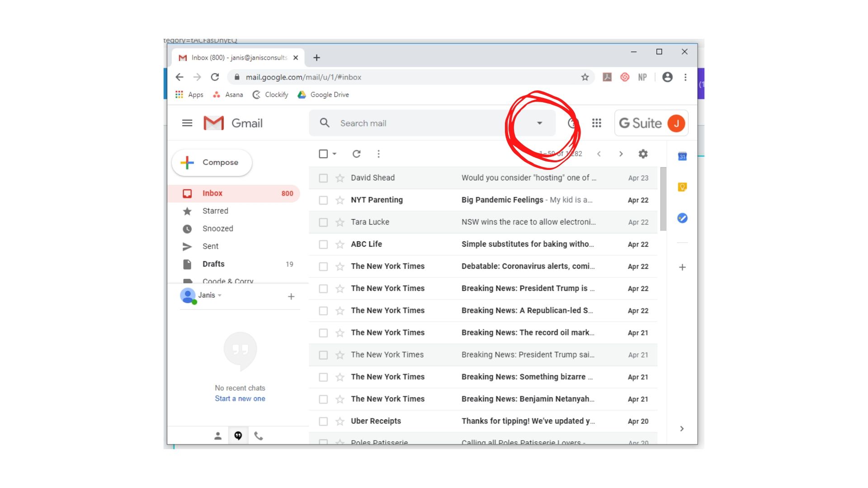Go to the Drafts folder
Viewport: 868px width, 488px height.
click(x=213, y=264)
